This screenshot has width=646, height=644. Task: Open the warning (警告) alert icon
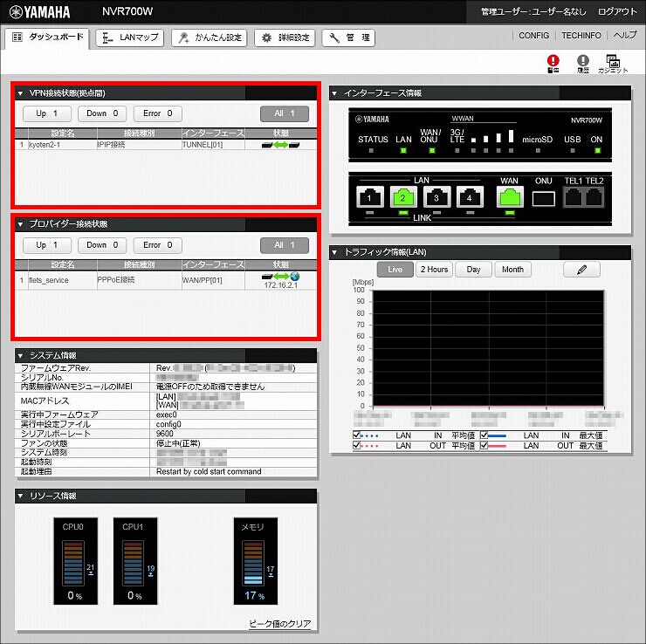tap(553, 64)
